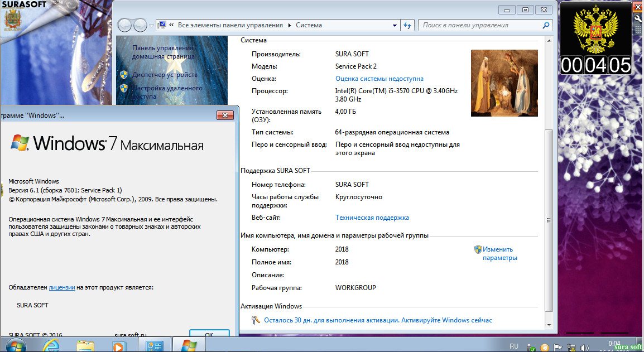Image resolution: width=644 pixels, height=352 pixels.
Task: Select the Intel Core i5-3570 processor text
Action: (x=396, y=95)
